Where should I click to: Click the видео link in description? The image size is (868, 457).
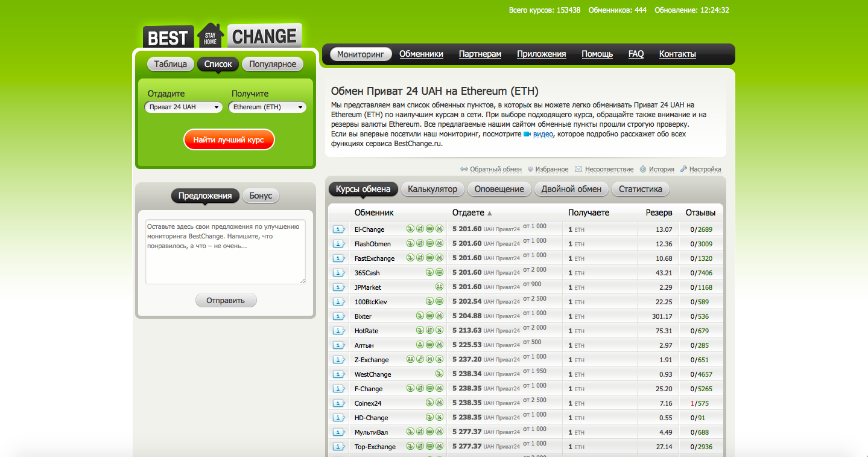(x=543, y=134)
